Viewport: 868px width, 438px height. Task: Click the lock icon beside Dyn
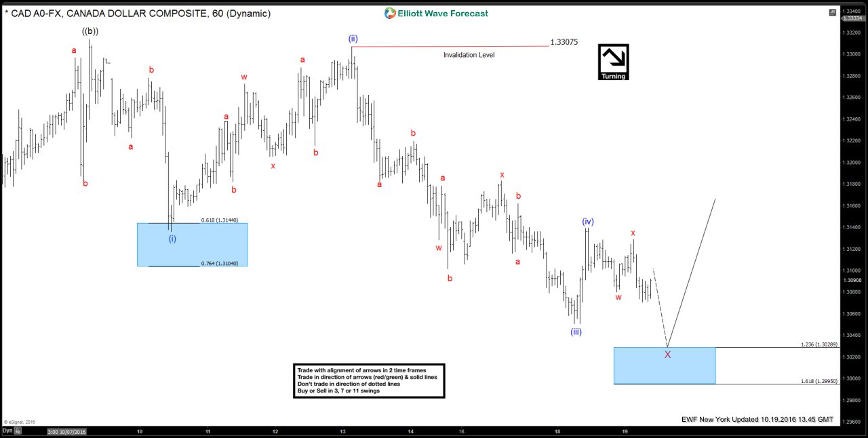tap(18, 431)
